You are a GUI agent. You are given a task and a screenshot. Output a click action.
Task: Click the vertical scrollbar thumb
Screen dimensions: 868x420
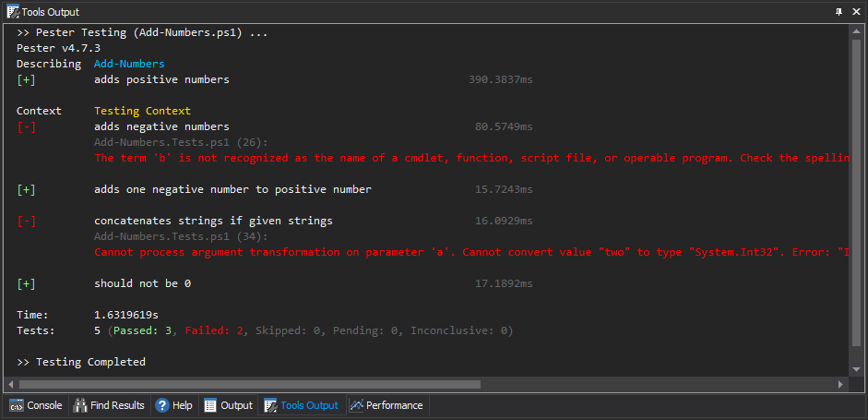pyautogui.click(x=856, y=192)
